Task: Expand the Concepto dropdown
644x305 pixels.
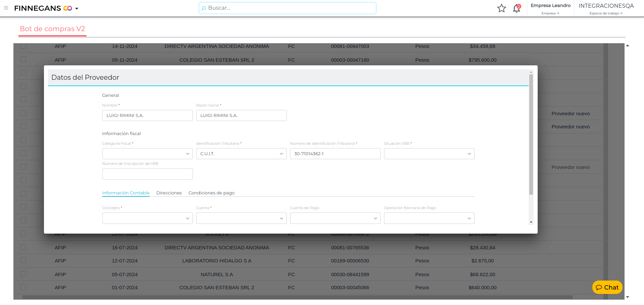Action: [x=147, y=218]
